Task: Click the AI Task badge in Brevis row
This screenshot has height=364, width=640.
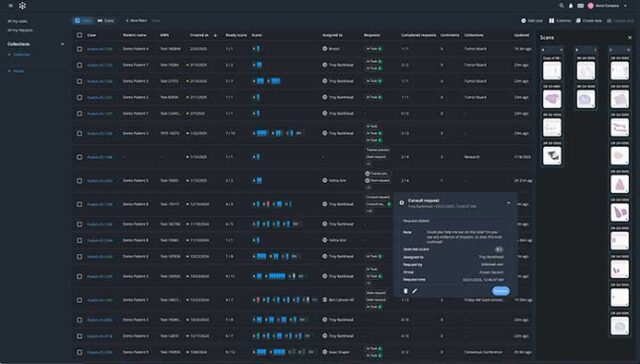Action: (x=374, y=49)
